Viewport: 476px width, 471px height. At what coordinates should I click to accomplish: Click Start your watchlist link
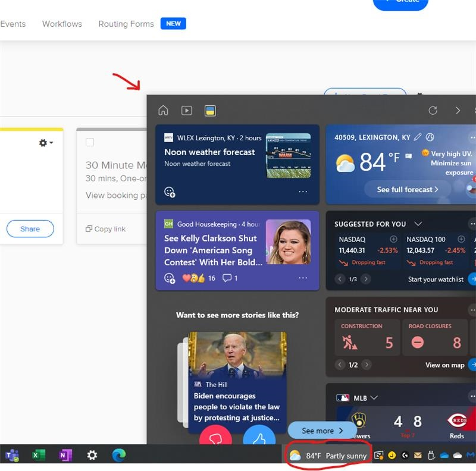click(436, 279)
